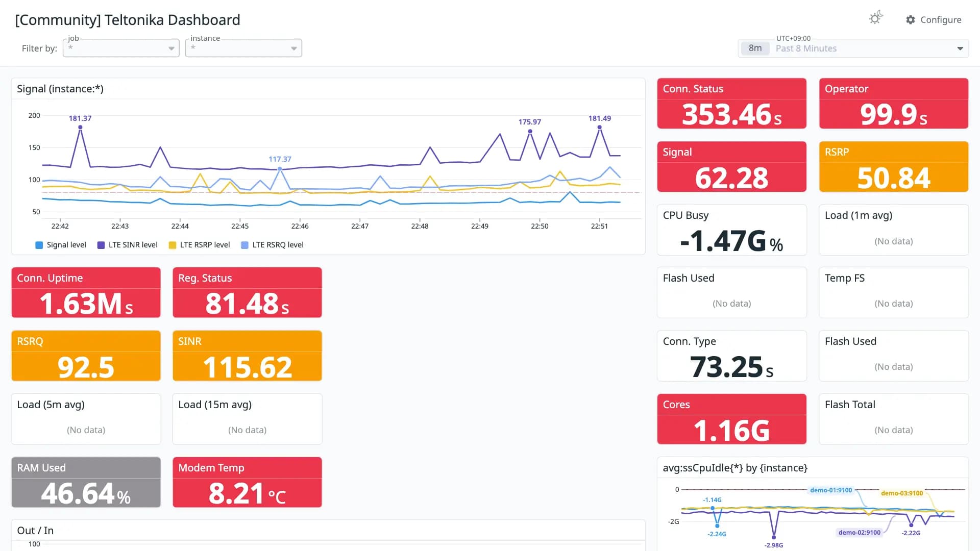Image resolution: width=980 pixels, height=551 pixels.
Task: Select the 175.97 peak marker on Signal chart
Action: point(530,131)
